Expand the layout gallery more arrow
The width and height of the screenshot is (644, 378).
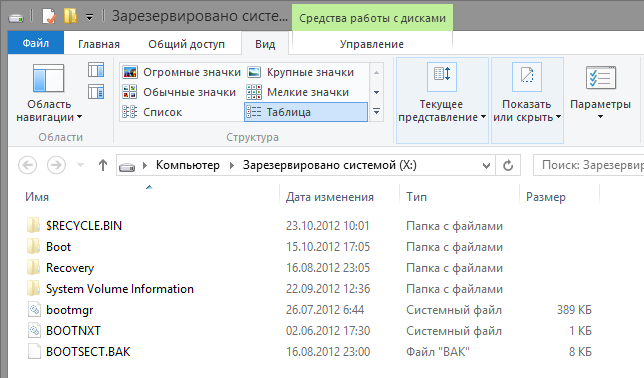pyautogui.click(x=376, y=112)
